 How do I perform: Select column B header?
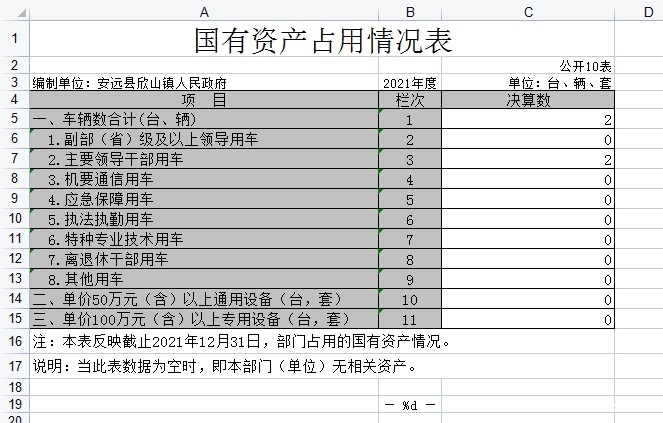[410, 11]
